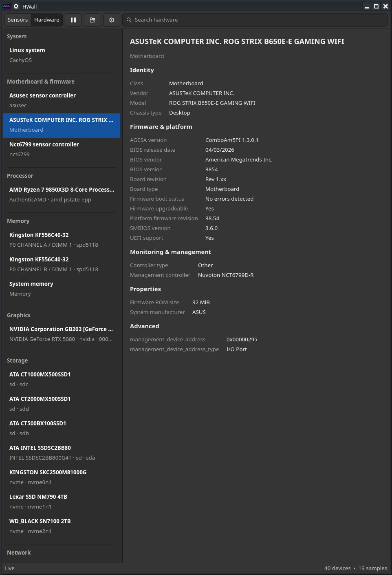This screenshot has height=575, width=392.
Task: Click the No errors detected status
Action: [x=229, y=199]
